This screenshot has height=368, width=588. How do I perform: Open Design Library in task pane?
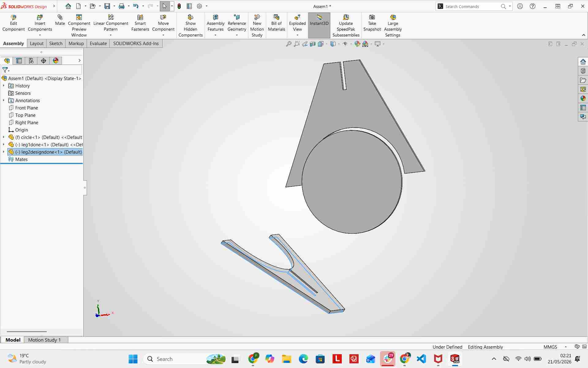coord(583,71)
